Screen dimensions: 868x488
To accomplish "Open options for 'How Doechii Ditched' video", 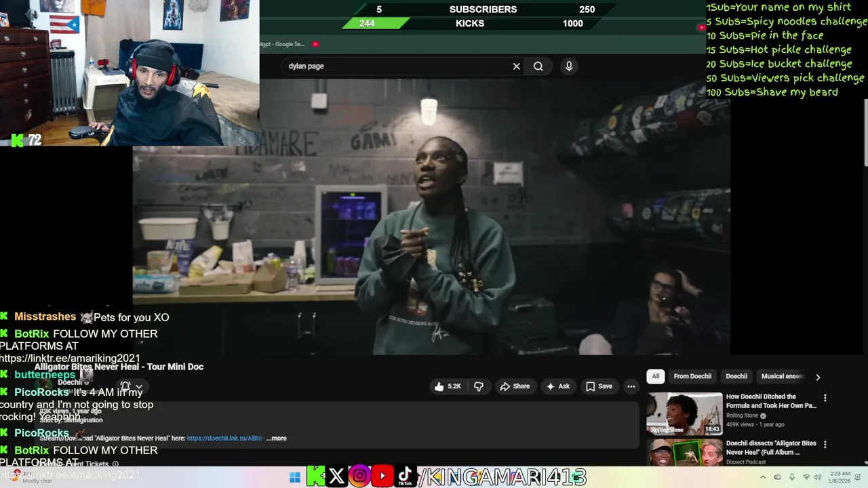I will (825, 398).
